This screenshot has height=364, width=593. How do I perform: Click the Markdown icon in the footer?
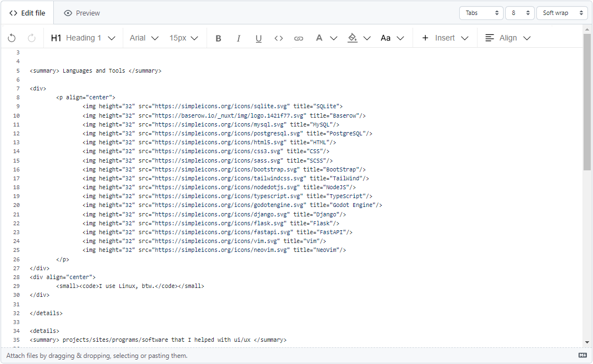[x=582, y=355]
